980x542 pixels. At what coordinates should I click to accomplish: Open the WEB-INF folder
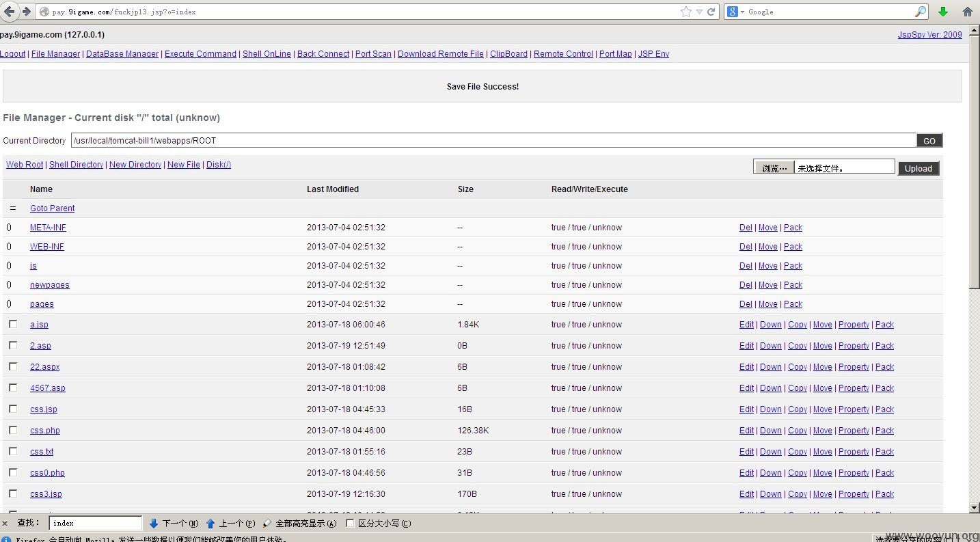tap(46, 247)
